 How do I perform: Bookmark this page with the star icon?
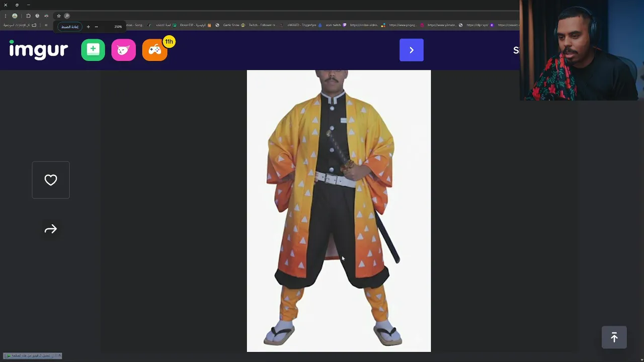(x=59, y=16)
